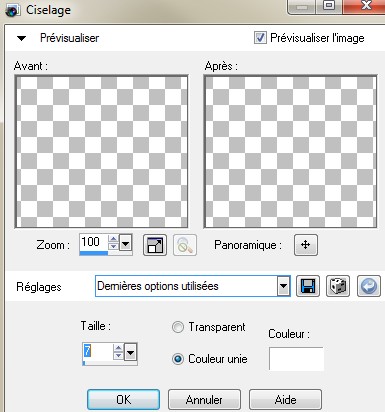Viewport: 385px width, 412px height.
Task: Randomize parameters with the dice icon
Action: (x=338, y=286)
